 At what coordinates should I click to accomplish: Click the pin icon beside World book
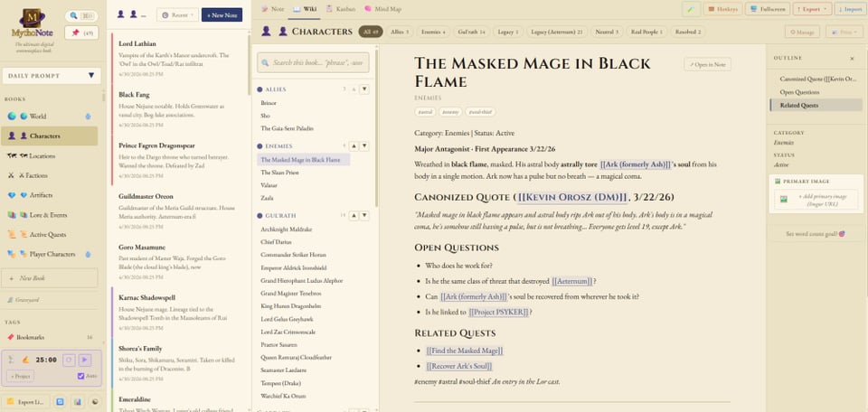[88, 117]
